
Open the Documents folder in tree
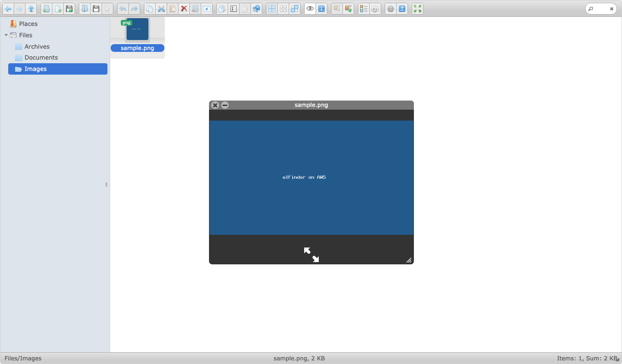pyautogui.click(x=41, y=57)
